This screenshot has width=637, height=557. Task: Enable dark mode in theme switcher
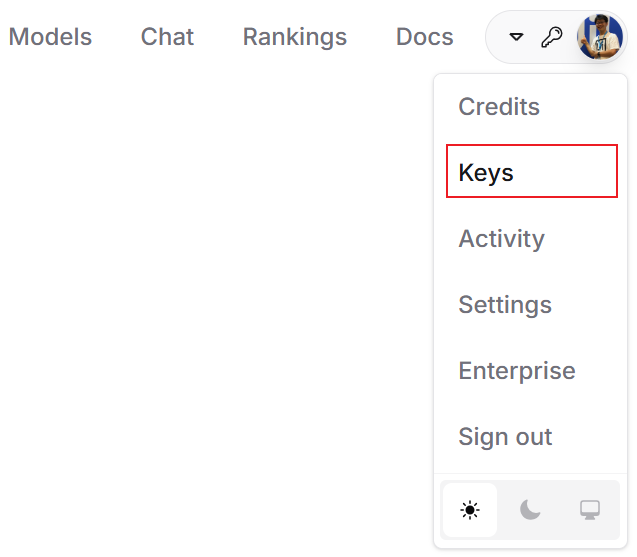[x=530, y=510]
